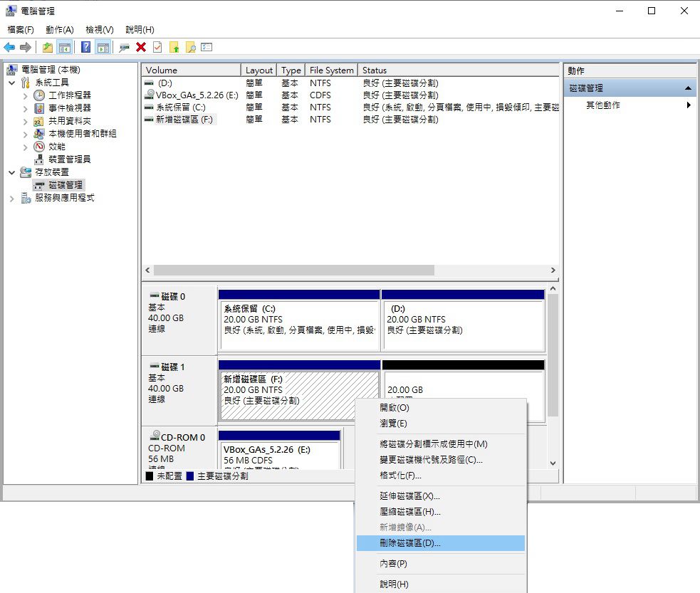Click the disc icon of the VBox_GAs_5.2.26 list row

(x=150, y=95)
